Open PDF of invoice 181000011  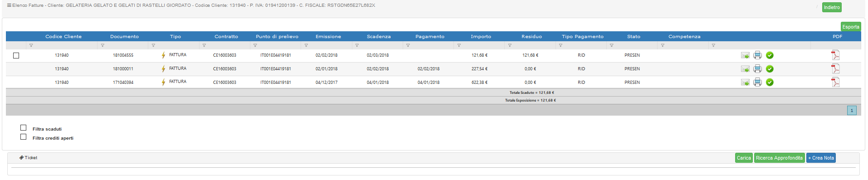pos(835,68)
